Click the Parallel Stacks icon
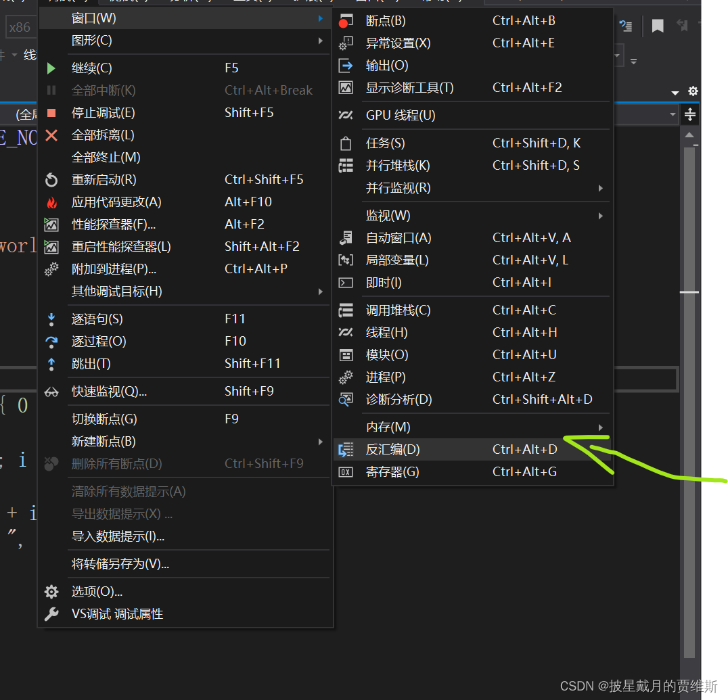Viewport: 728px width, 700px height. [346, 166]
